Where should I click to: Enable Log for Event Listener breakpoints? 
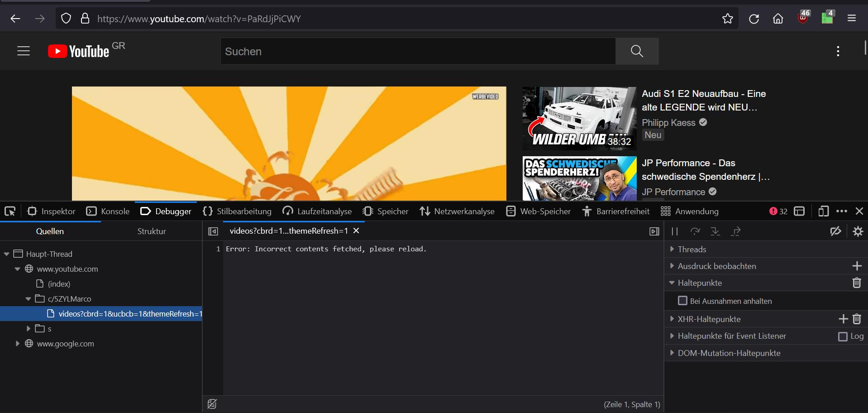click(843, 336)
